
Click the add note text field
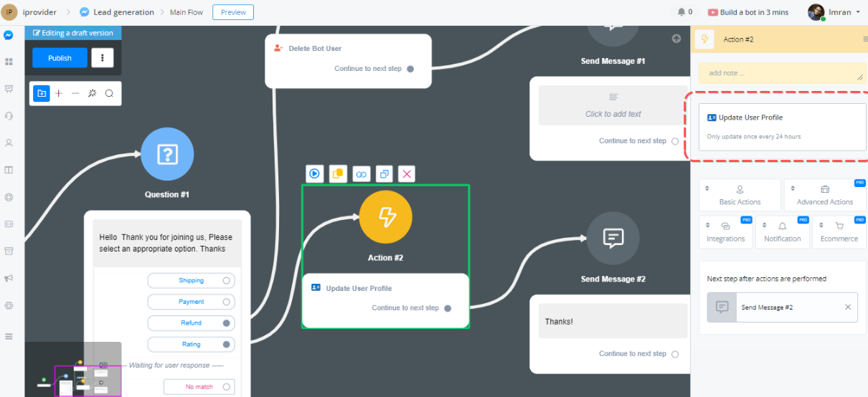coord(780,73)
